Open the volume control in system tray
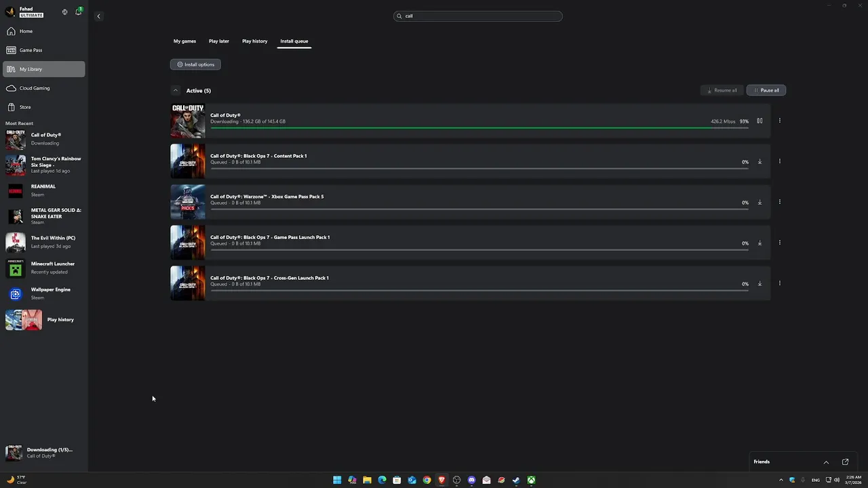The width and height of the screenshot is (868, 488). [837, 480]
